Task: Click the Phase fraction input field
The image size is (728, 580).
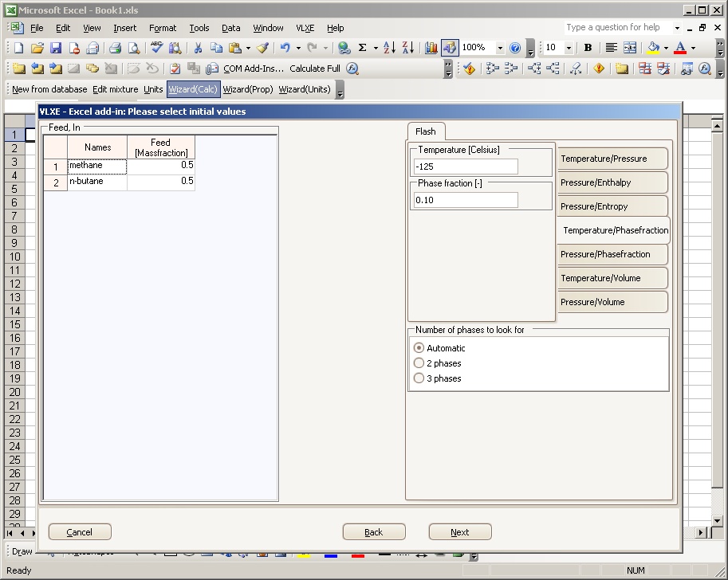Action: tap(466, 200)
